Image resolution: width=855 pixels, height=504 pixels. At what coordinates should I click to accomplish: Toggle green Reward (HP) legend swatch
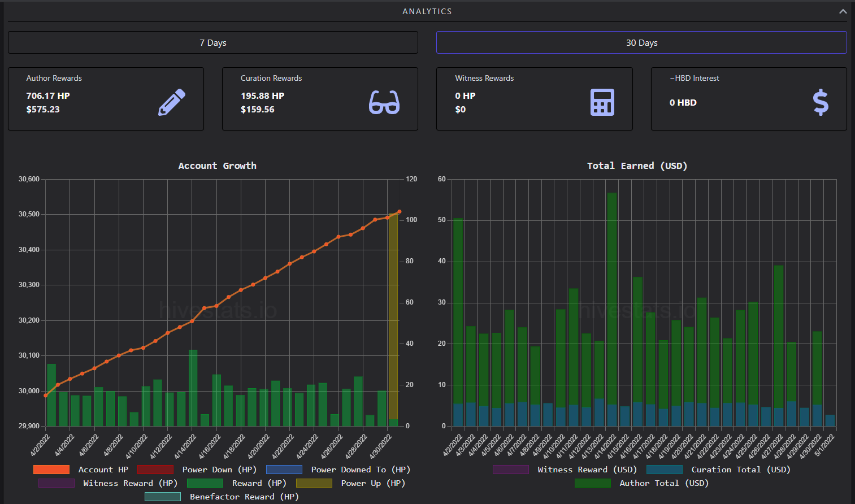click(205, 483)
